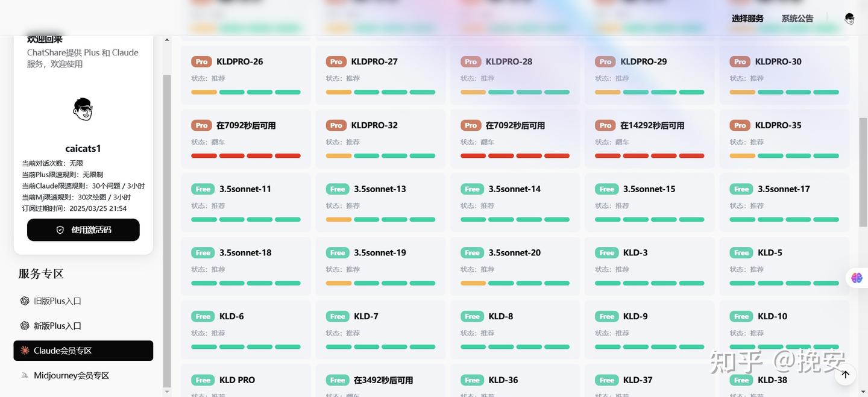Screen dimensions: 868x397
Task: Open 选择服务 in the top navigation
Action: pos(747,19)
